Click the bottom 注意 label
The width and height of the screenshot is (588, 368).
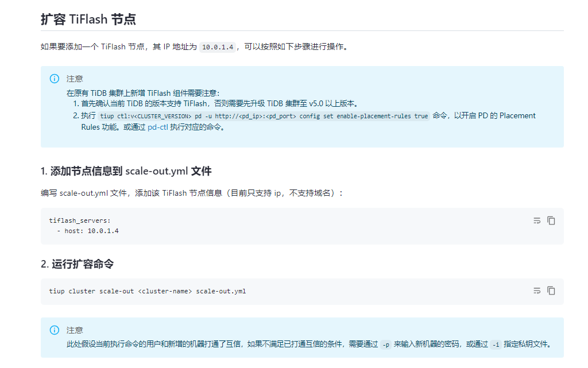pos(75,330)
